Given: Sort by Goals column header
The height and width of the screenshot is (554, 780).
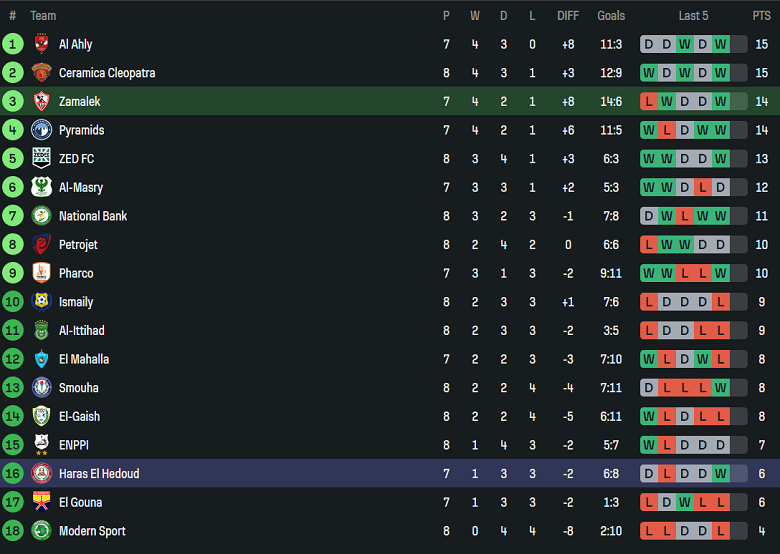Looking at the screenshot, I should click(x=611, y=16).
